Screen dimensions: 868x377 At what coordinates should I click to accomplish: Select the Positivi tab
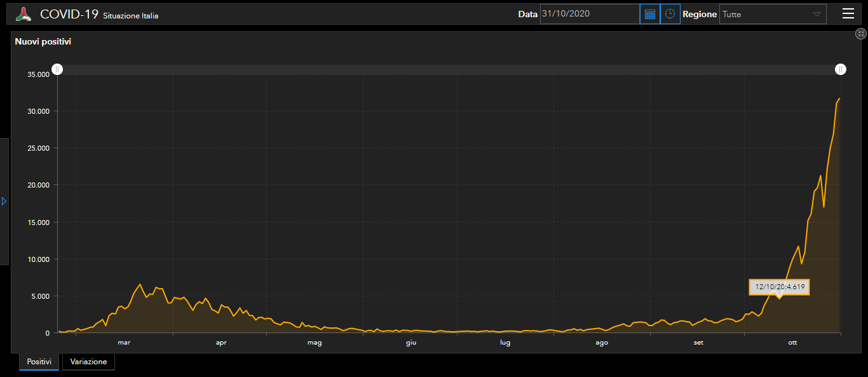tap(39, 362)
